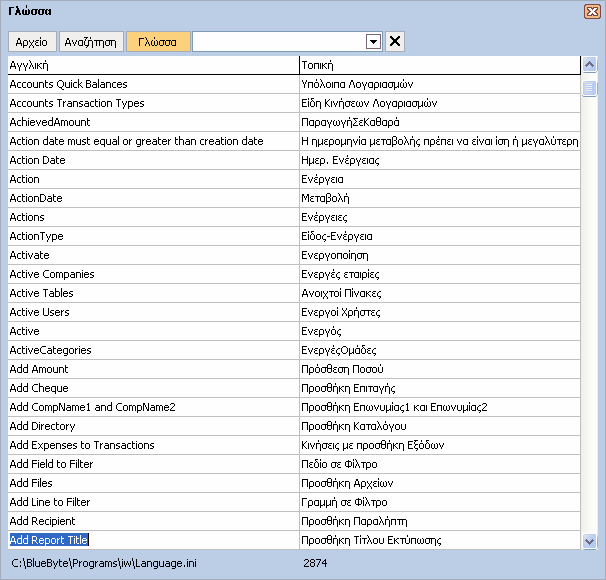This screenshot has height=580, width=606.
Task: Click the vertical scrollbar thumb
Action: pyautogui.click(x=589, y=88)
